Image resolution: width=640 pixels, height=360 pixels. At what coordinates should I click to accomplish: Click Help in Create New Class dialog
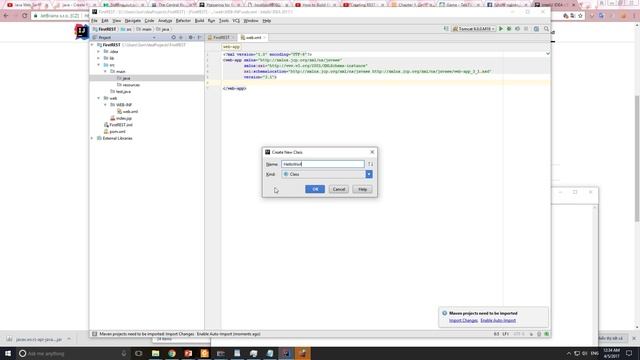(362, 189)
